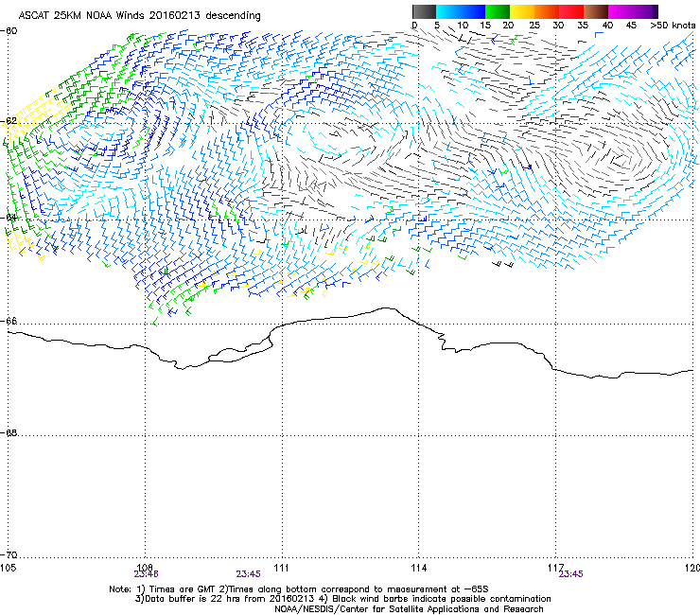The height and width of the screenshot is (615, 700).
Task: Click the longitude label '114'
Action: tap(419, 568)
